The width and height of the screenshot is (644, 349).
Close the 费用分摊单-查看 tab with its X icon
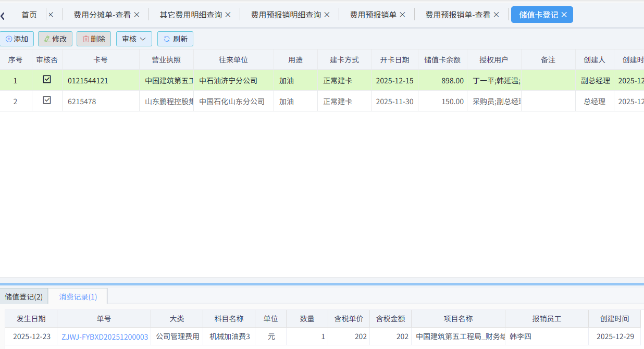(137, 15)
